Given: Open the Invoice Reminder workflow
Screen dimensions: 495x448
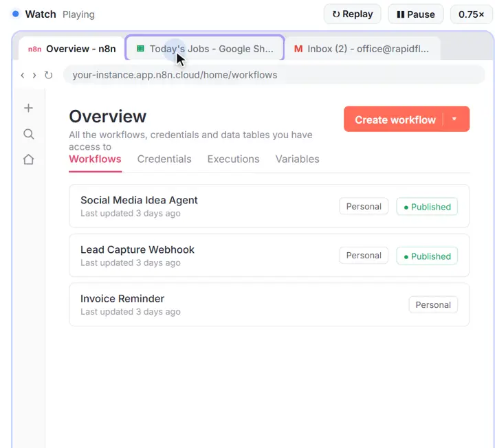Looking at the screenshot, I should 269,304.
